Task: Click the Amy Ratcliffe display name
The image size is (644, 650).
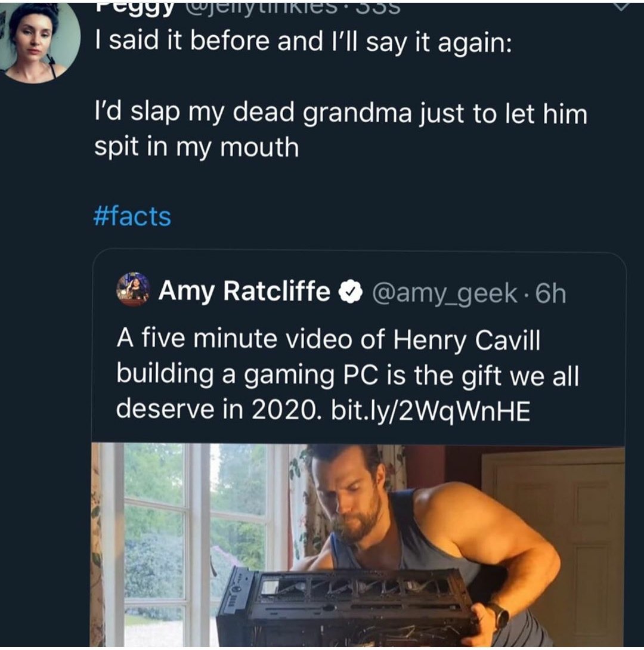Action: pos(244,290)
